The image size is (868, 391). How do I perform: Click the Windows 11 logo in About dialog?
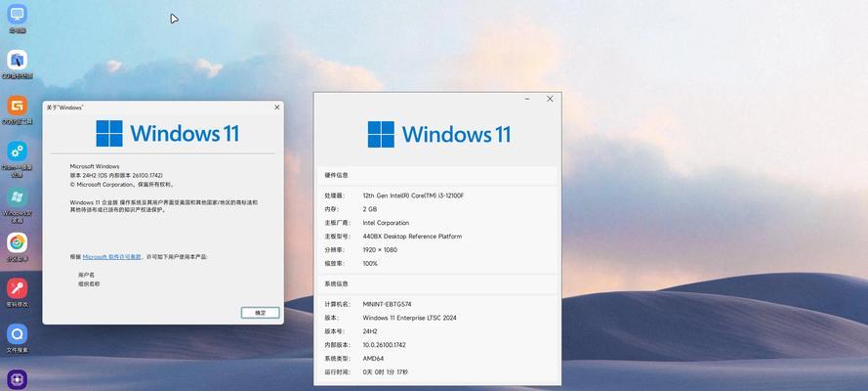pyautogui.click(x=167, y=134)
